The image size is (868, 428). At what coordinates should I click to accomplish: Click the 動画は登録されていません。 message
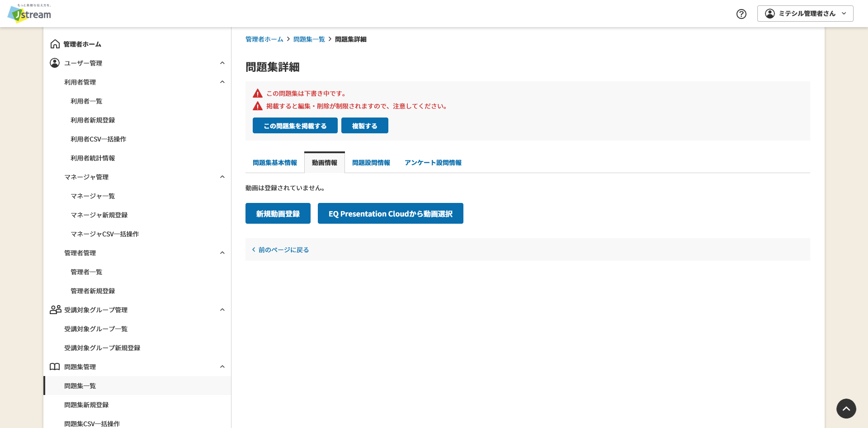tap(285, 188)
